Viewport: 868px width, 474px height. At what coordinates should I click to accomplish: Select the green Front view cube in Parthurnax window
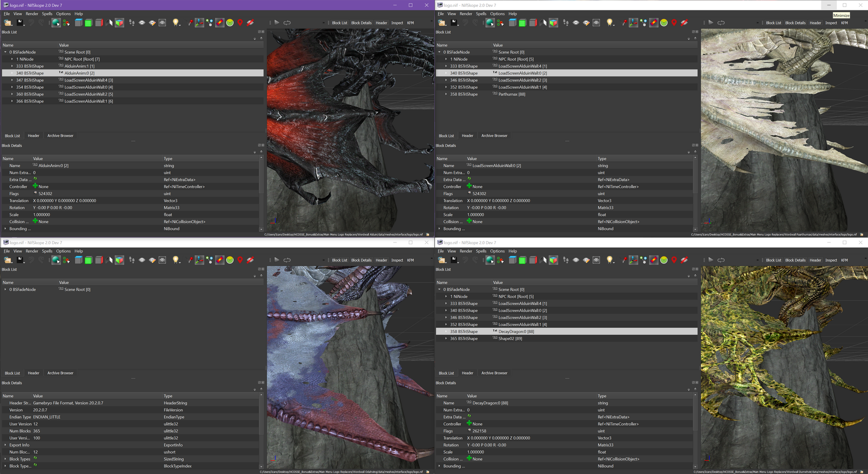(x=522, y=23)
